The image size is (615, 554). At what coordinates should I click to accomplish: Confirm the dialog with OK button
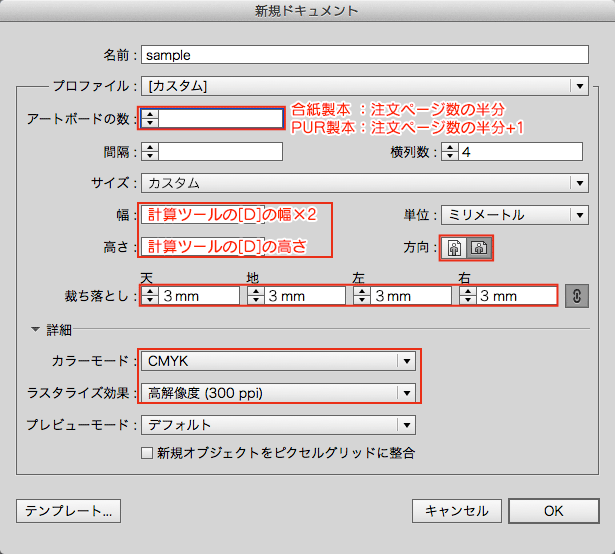coord(553,511)
